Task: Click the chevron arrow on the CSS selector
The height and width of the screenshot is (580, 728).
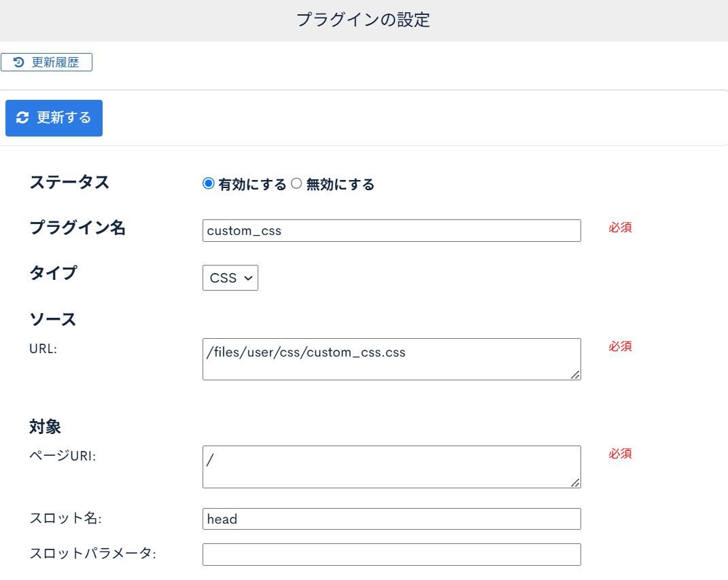Action: pos(249,277)
